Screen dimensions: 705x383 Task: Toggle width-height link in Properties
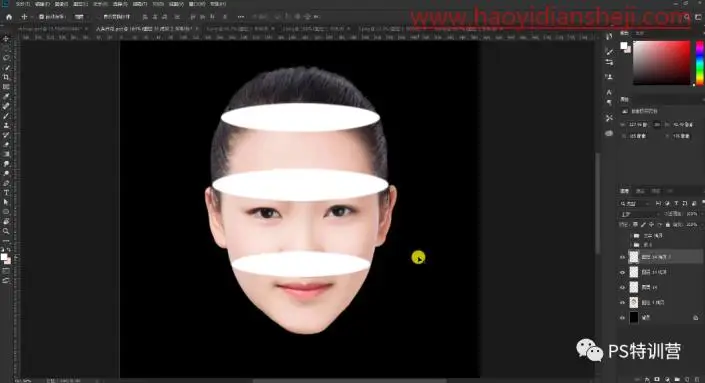click(x=657, y=125)
